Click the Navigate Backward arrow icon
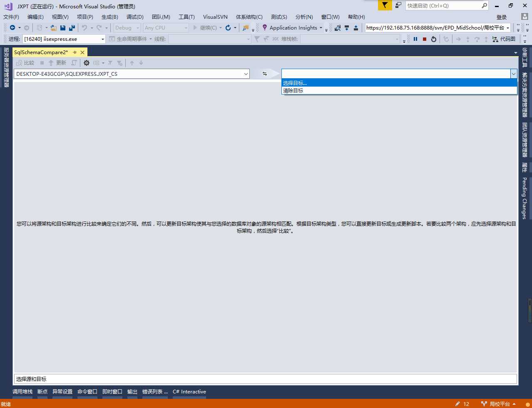Viewport: 532px width, 408px height. coord(12,28)
